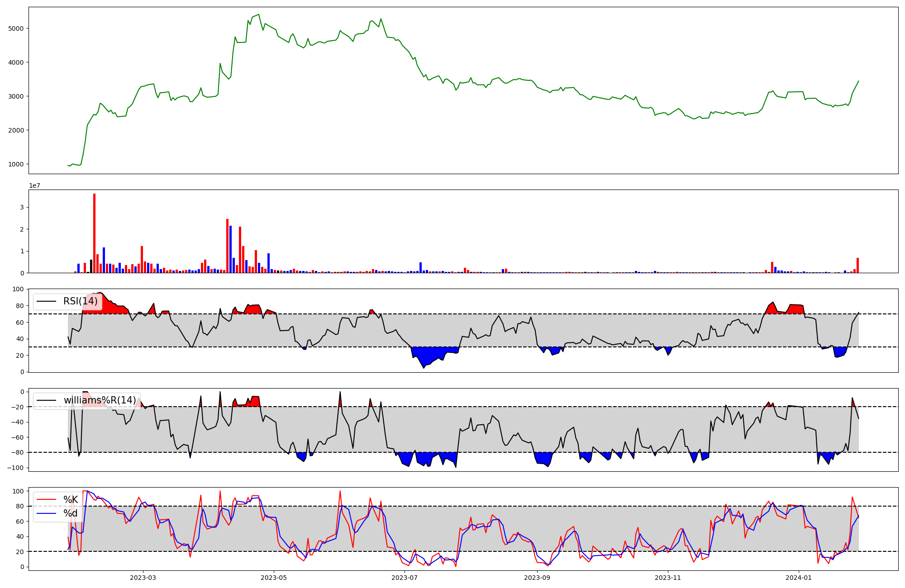Click the 2023-03 x-axis date label

(x=143, y=578)
